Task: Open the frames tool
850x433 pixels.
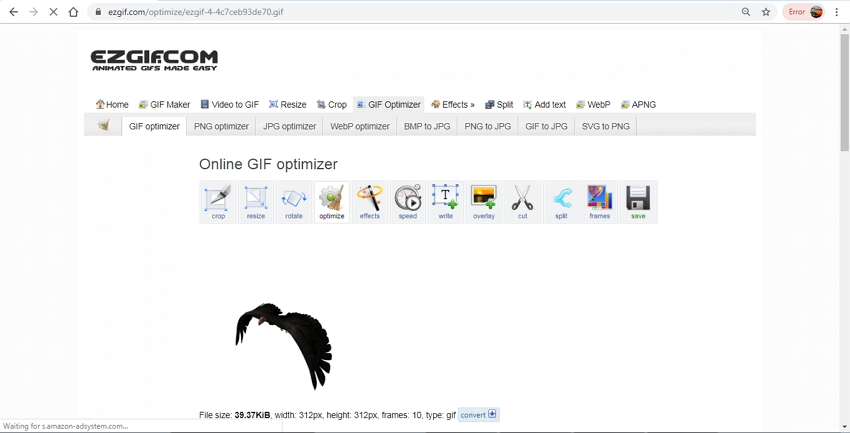Action: [600, 202]
